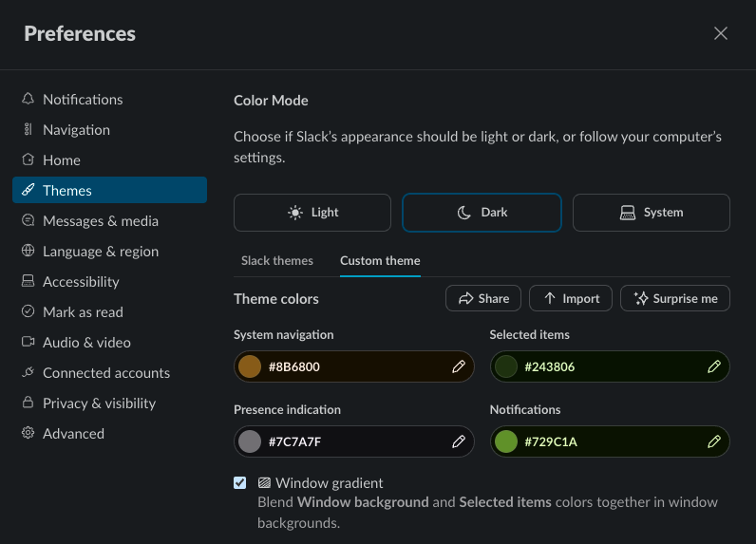This screenshot has width=756, height=544.
Task: Click the Messages & media icon
Action: pyautogui.click(x=28, y=220)
